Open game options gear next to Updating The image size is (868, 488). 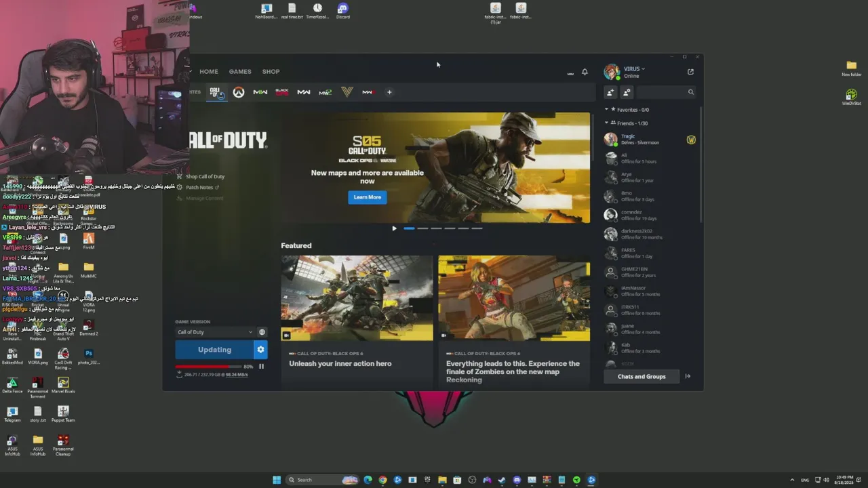point(260,350)
